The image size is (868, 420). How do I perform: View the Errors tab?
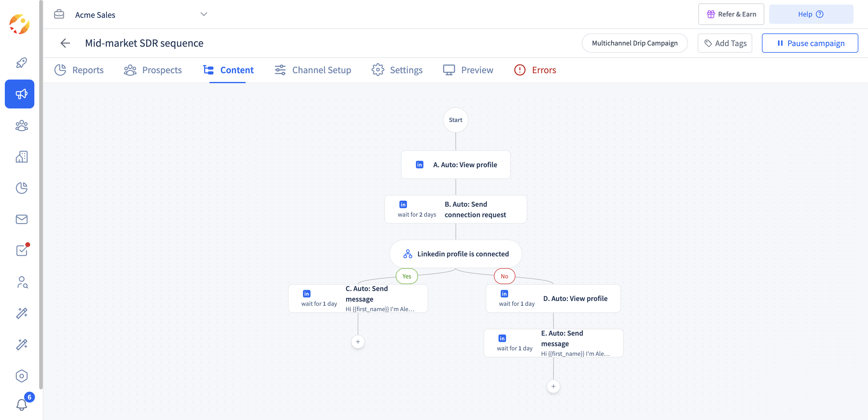click(x=535, y=70)
